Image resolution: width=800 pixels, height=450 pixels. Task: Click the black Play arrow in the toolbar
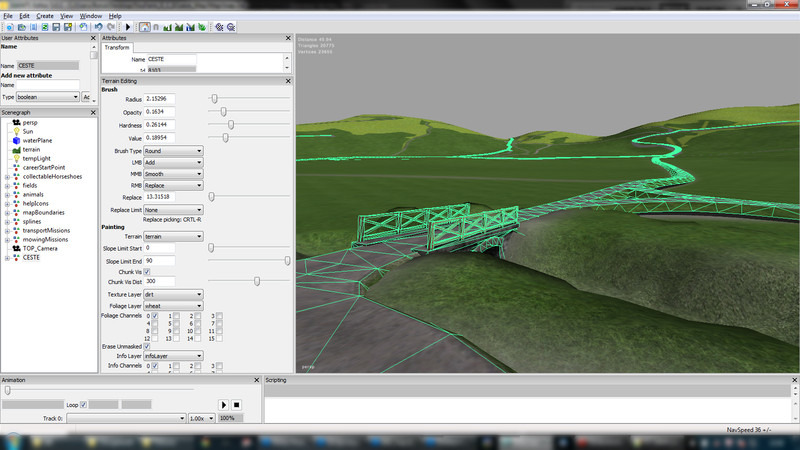click(x=128, y=27)
